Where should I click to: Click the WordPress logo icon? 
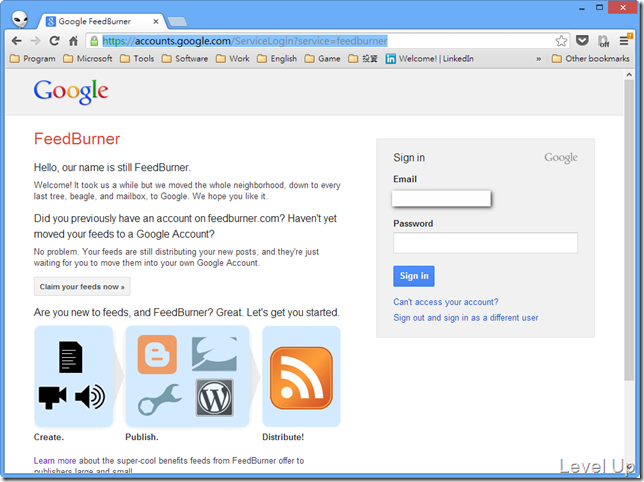pos(214,397)
